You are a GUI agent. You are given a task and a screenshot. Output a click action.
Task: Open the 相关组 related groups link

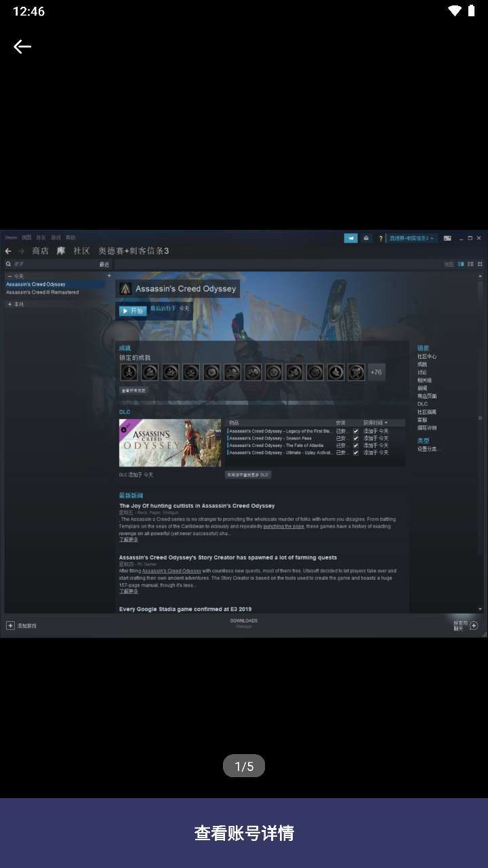tap(424, 380)
